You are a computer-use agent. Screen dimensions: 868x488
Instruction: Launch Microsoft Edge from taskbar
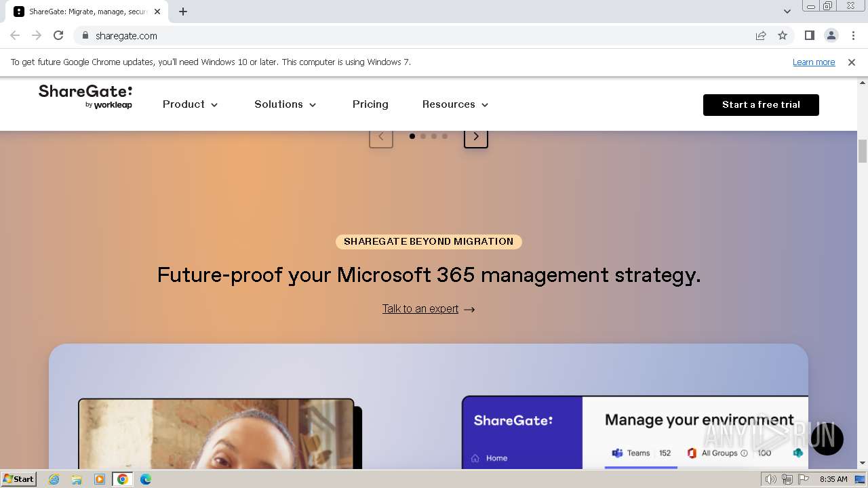[145, 479]
